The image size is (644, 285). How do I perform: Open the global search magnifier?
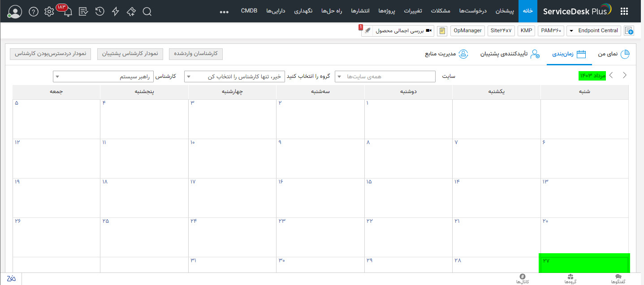pos(147,12)
